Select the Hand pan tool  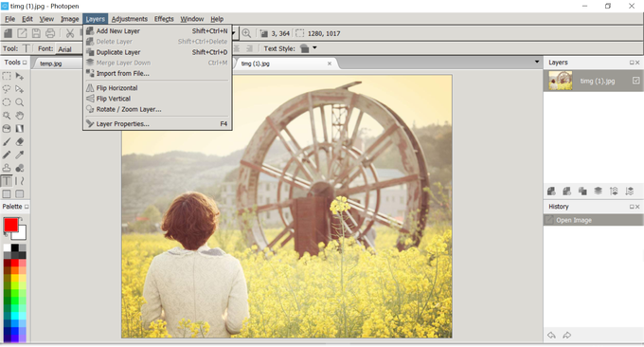click(19, 116)
